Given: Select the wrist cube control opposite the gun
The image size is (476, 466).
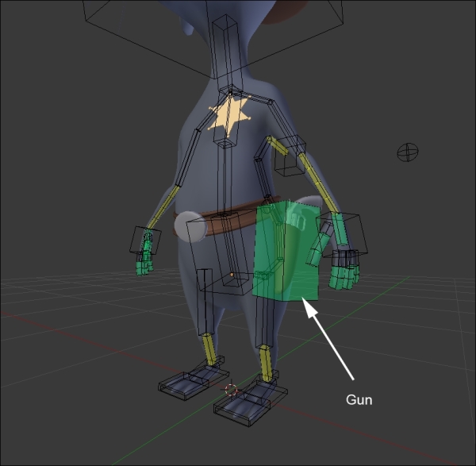Looking at the screenshot, I should pyautogui.click(x=145, y=241).
